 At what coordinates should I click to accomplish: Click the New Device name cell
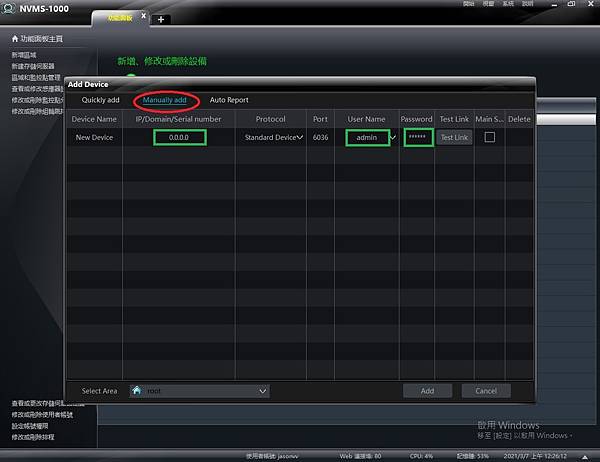(94, 137)
